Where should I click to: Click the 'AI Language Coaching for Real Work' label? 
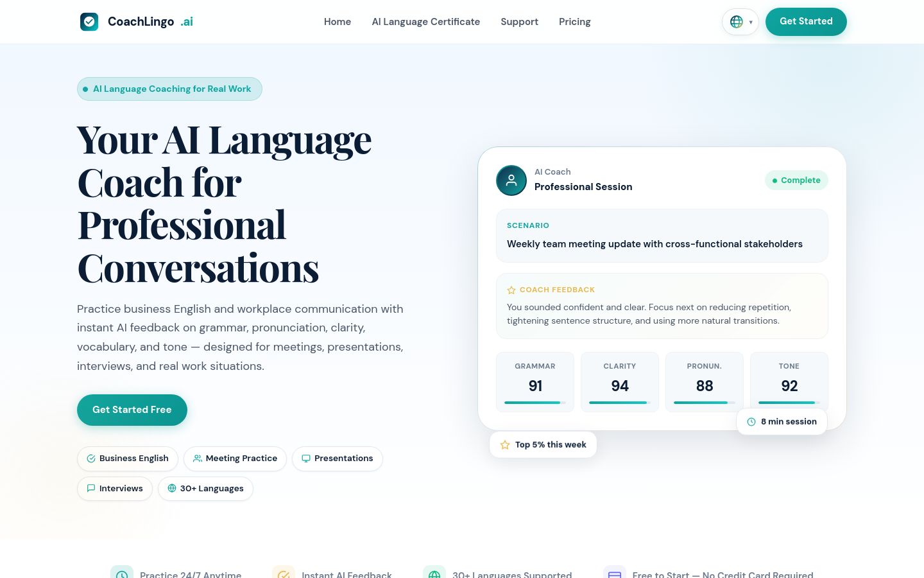click(x=172, y=89)
